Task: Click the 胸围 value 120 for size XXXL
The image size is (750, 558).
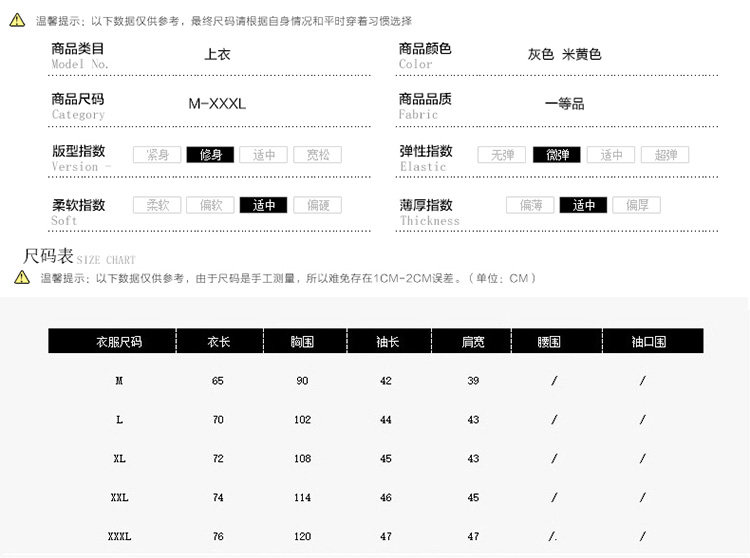Action: [x=303, y=536]
